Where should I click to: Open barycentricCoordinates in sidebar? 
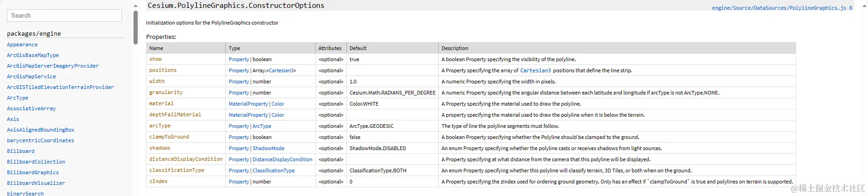(41, 140)
